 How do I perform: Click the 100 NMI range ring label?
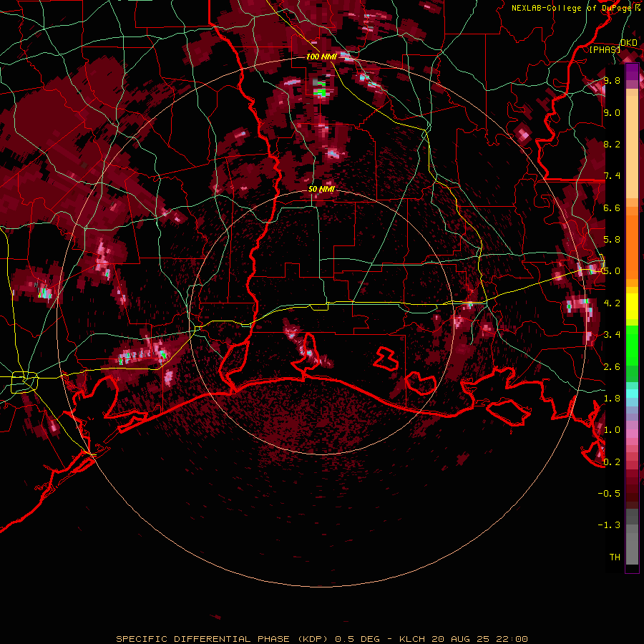(x=321, y=57)
